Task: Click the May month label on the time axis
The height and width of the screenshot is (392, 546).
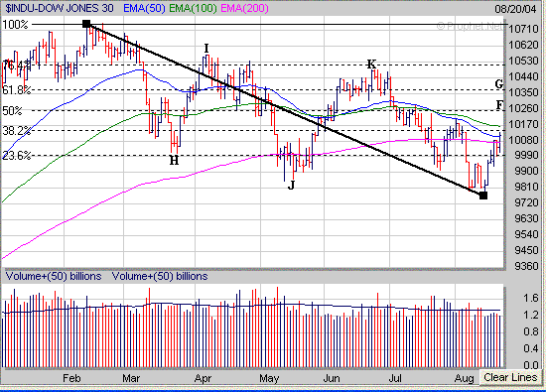Action: click(x=269, y=378)
